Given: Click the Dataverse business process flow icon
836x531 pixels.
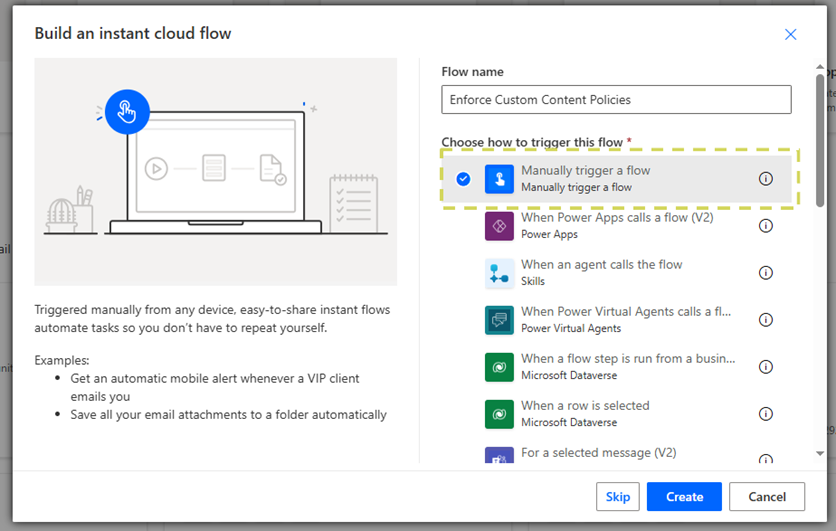Looking at the screenshot, I should point(499,367).
